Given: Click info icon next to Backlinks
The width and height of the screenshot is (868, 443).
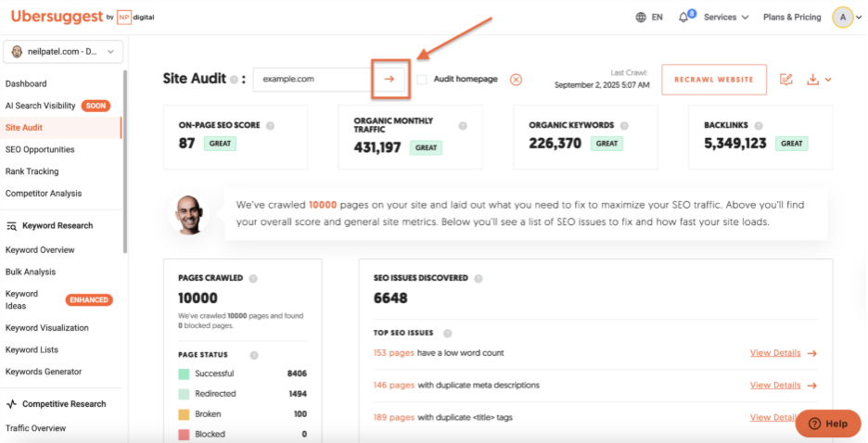Looking at the screenshot, I should (759, 125).
